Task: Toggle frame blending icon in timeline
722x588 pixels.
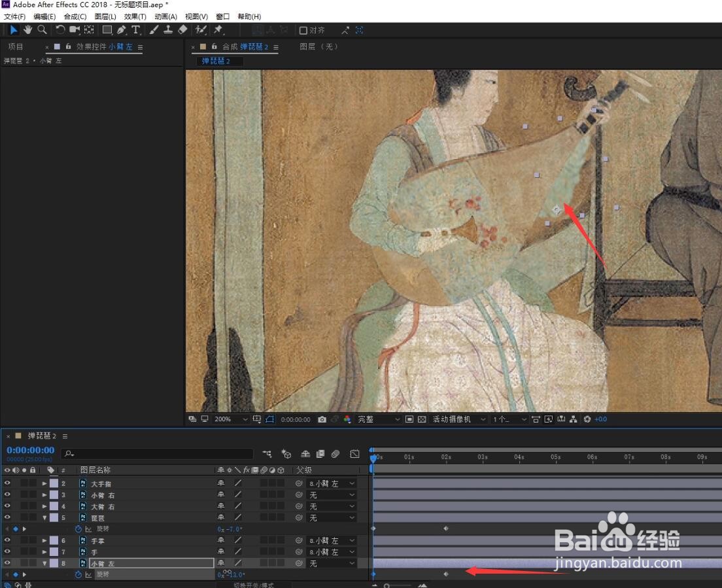Action: (x=320, y=453)
